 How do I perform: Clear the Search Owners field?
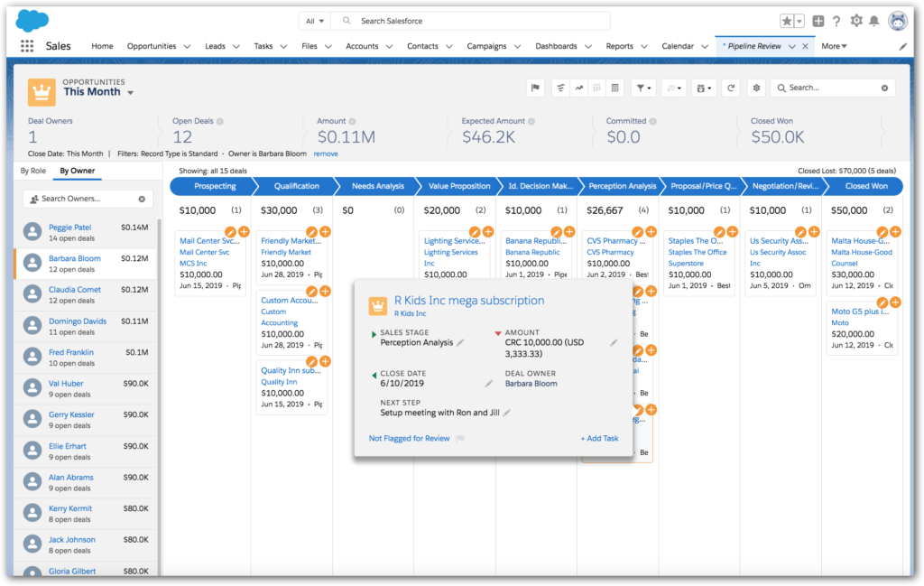tap(142, 200)
